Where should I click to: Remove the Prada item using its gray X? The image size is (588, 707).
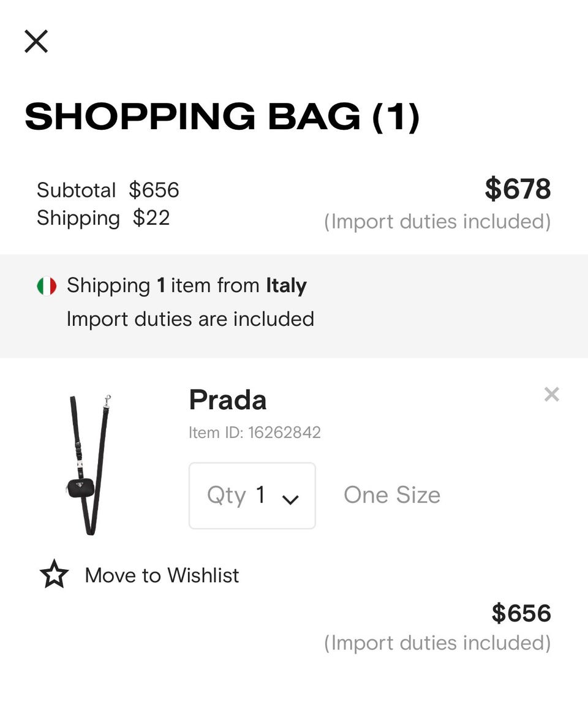click(551, 395)
